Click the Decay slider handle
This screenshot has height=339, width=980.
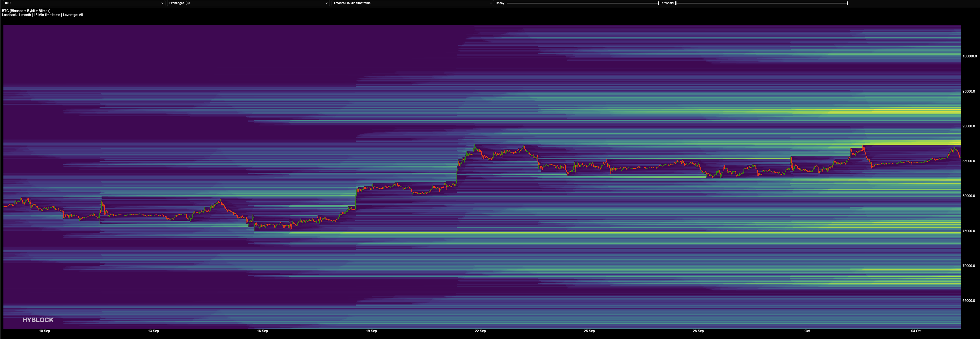[x=658, y=3]
